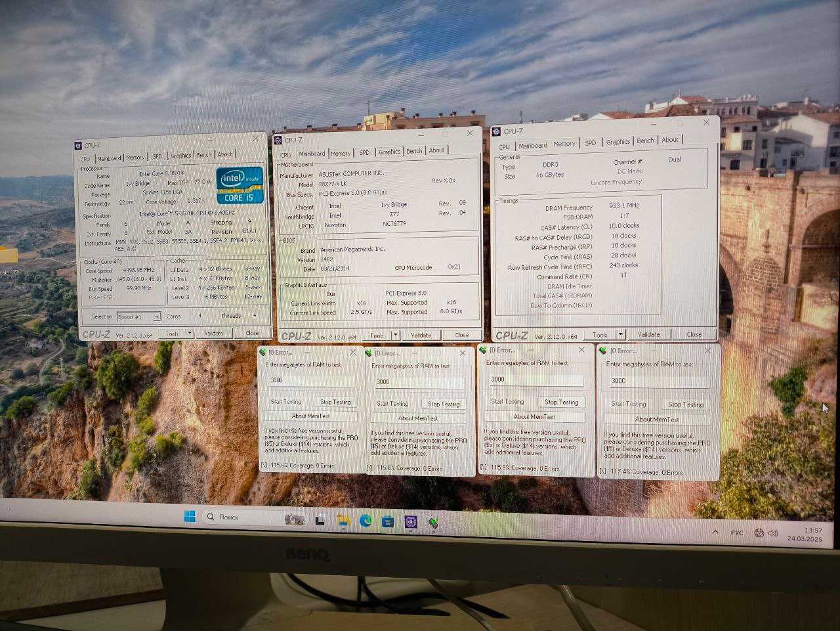Open Microsoft Store from the taskbar
840x631 pixels.
388,522
